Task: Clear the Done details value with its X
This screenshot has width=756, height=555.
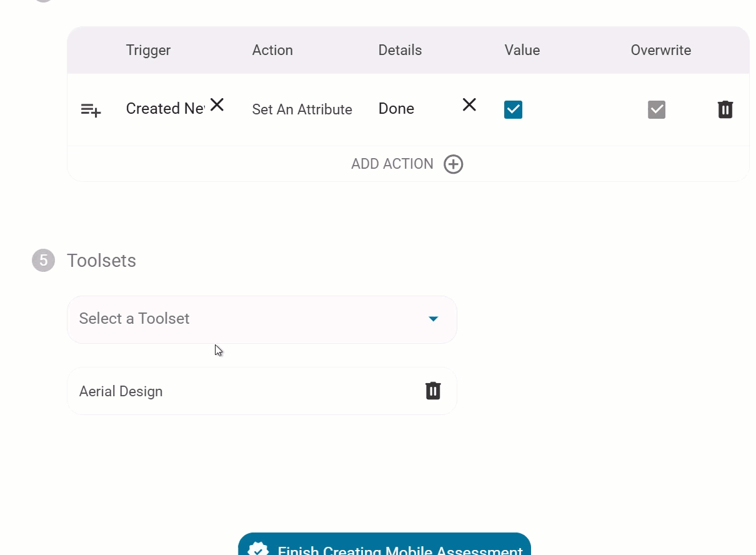Action: (469, 105)
